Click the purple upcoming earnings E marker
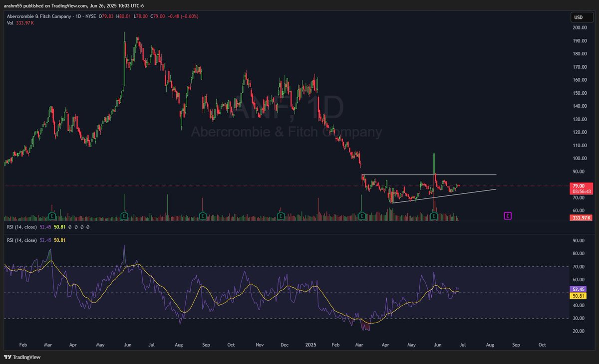 pos(508,215)
